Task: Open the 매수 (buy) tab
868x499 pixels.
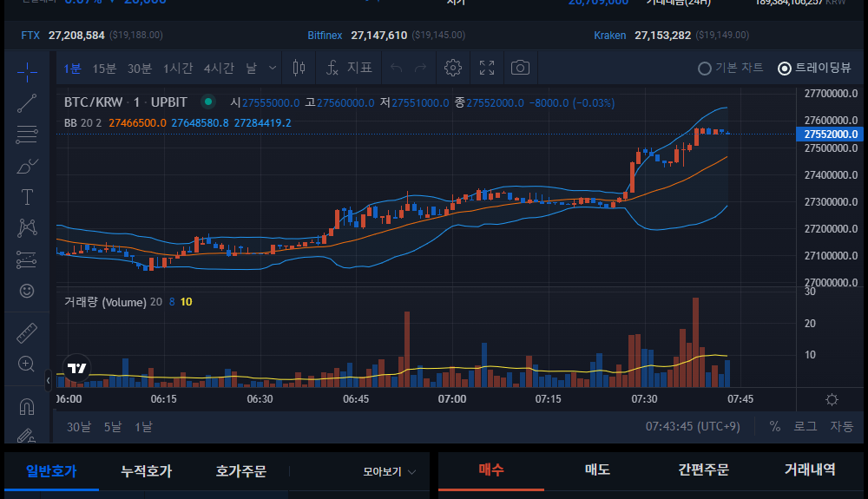Action: [x=491, y=470]
